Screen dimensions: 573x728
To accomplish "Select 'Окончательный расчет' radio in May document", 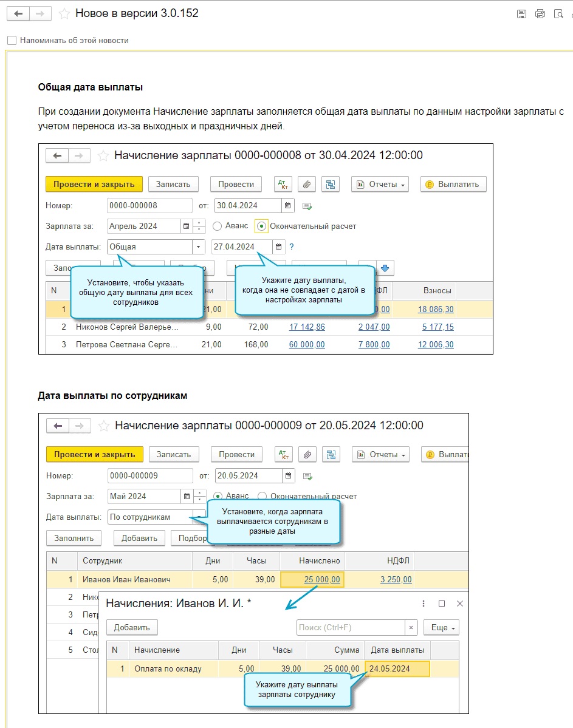I will (262, 496).
